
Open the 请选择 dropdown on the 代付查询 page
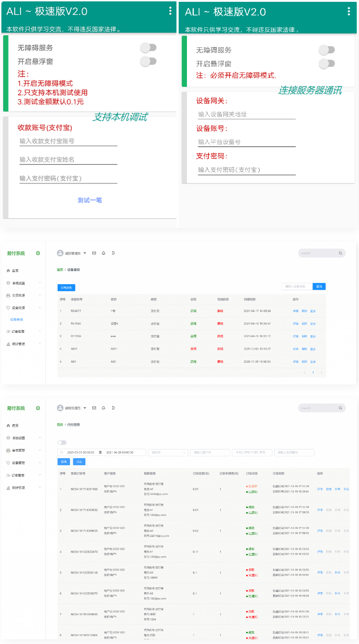point(167,452)
